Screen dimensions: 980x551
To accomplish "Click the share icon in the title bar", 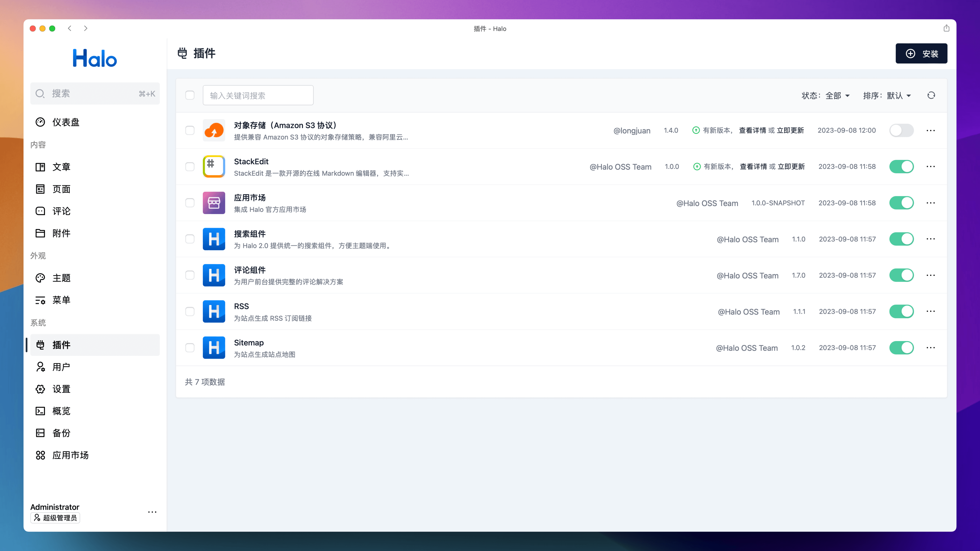I will (947, 29).
